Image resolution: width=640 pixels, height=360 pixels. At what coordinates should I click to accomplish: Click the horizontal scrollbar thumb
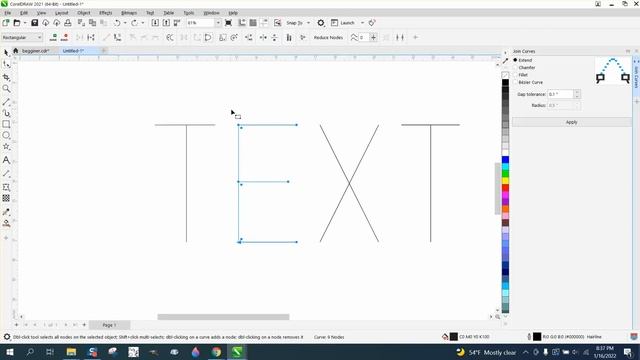coord(223,317)
